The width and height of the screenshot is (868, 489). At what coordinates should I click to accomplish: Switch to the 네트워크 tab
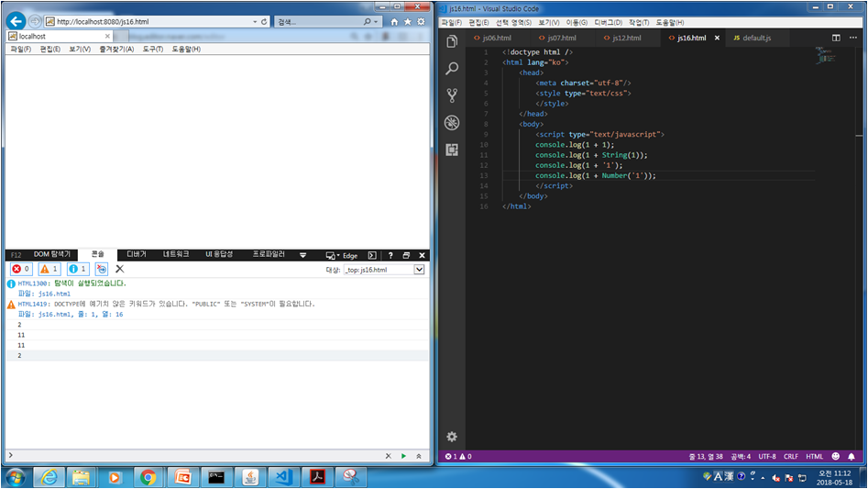click(176, 254)
